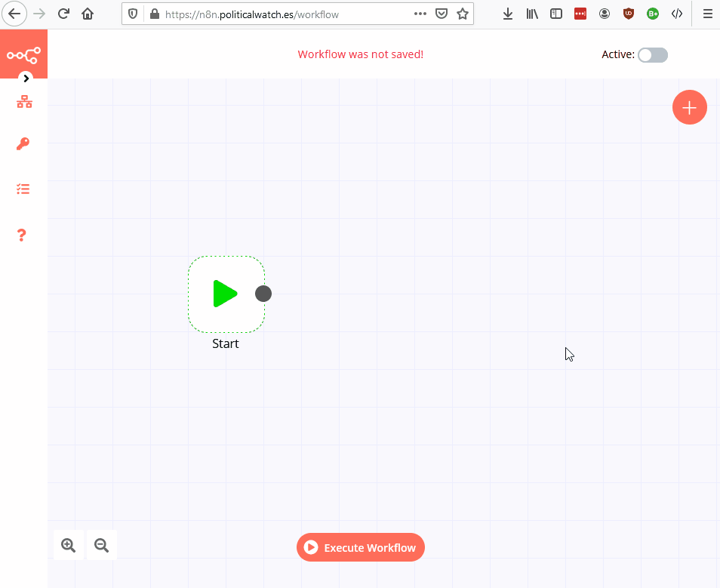Open tracking protection shield info
The height and width of the screenshot is (588, 720).
[133, 14]
